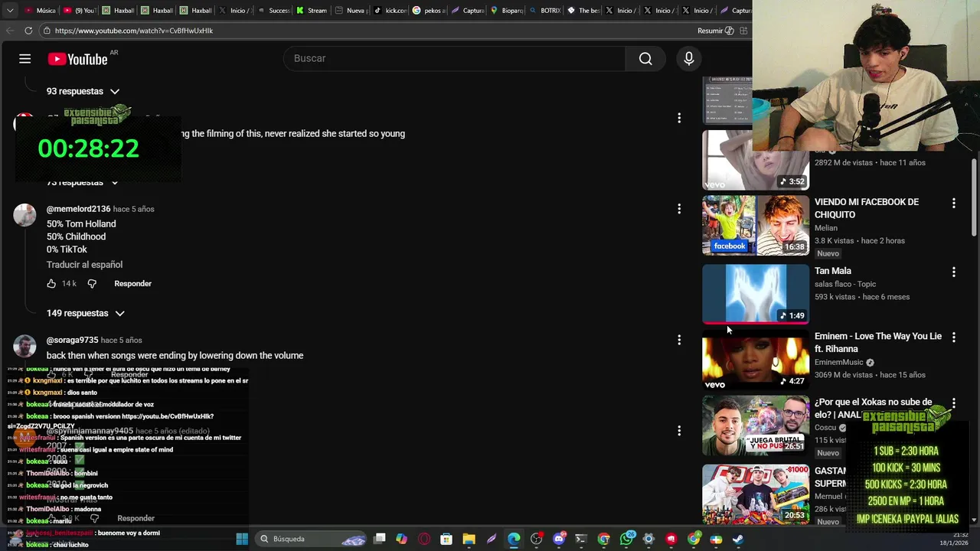The width and height of the screenshot is (980, 551).
Task: Click the '14 k' likes count
Action: click(69, 284)
